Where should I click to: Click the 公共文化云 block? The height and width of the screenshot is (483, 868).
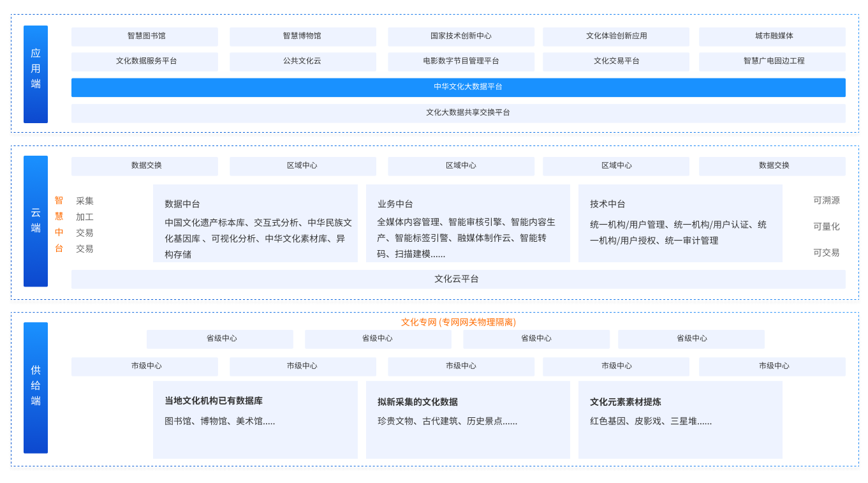click(303, 61)
